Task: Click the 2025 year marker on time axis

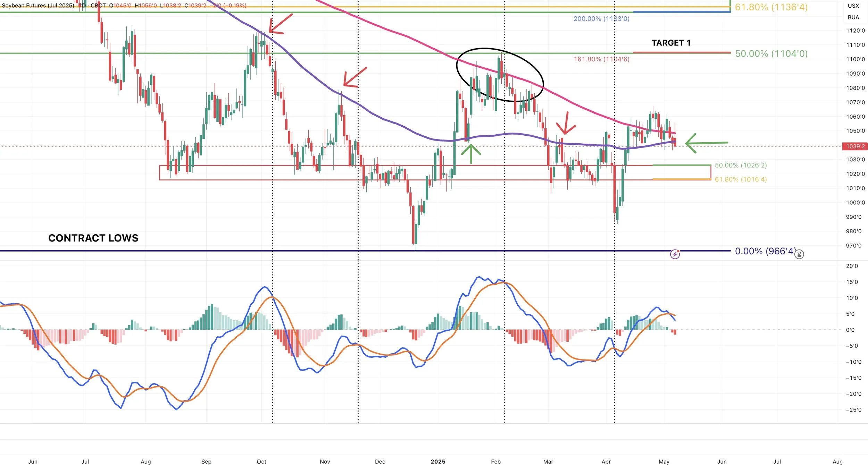Action: 438,462
